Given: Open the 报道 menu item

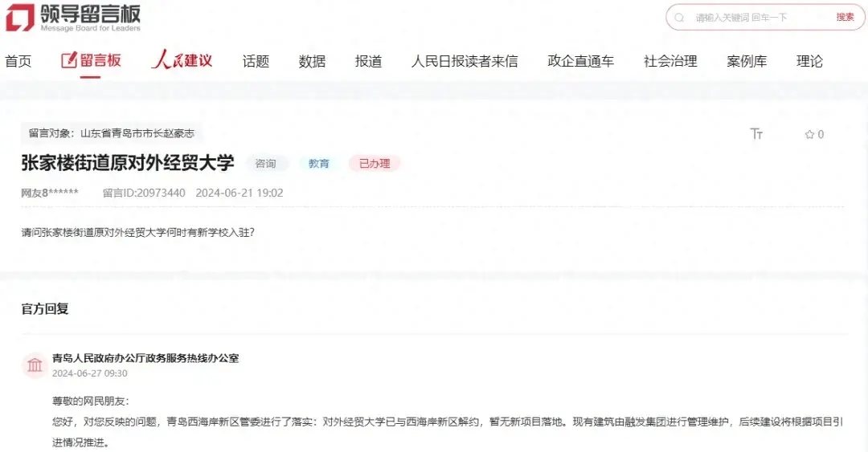Looking at the screenshot, I should [369, 61].
